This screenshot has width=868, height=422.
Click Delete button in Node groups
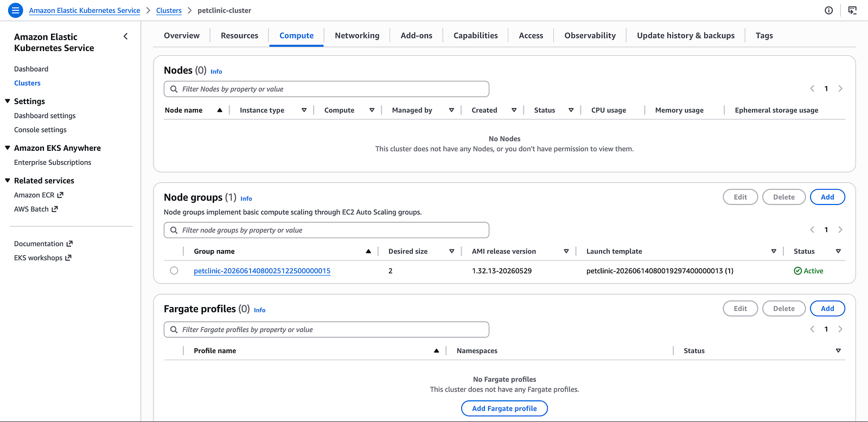(x=784, y=197)
